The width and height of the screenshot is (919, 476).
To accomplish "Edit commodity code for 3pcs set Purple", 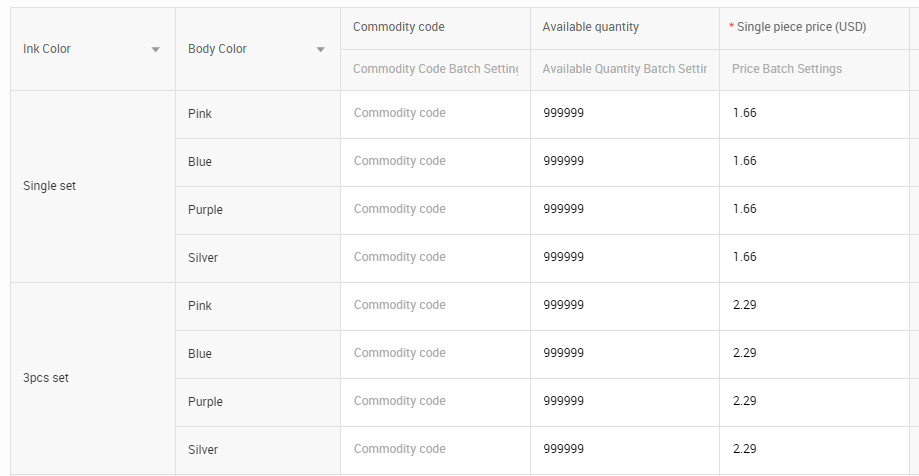I will point(435,402).
